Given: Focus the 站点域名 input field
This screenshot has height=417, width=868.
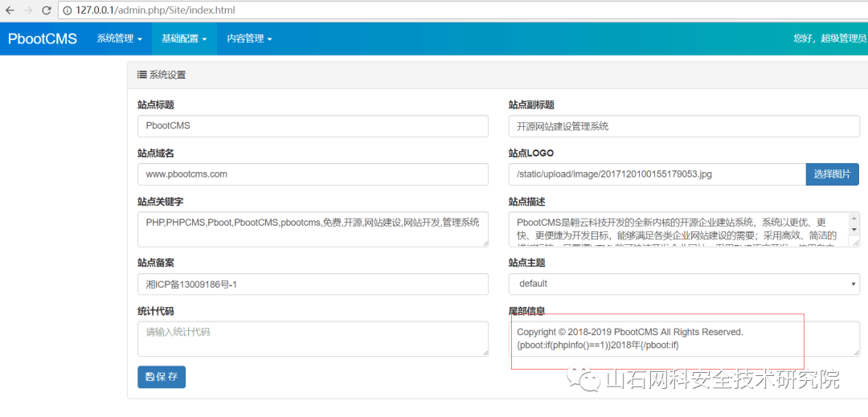Looking at the screenshot, I should [x=313, y=174].
